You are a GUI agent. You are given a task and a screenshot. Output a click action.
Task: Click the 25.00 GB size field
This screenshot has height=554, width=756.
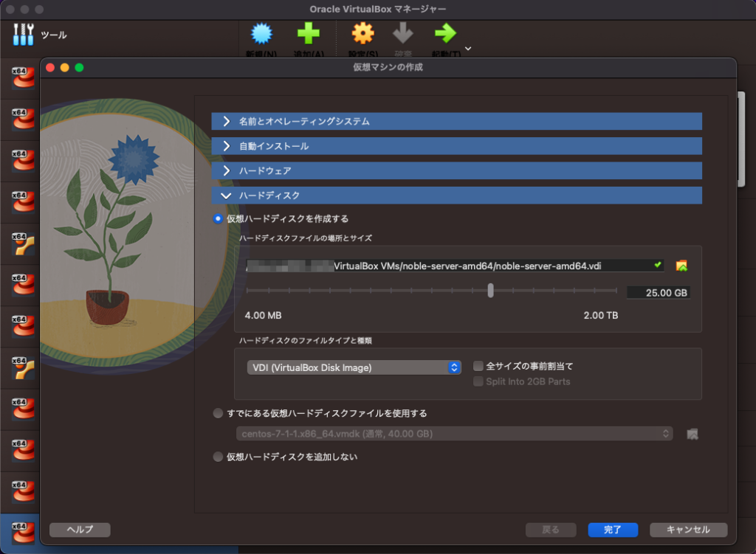point(658,292)
